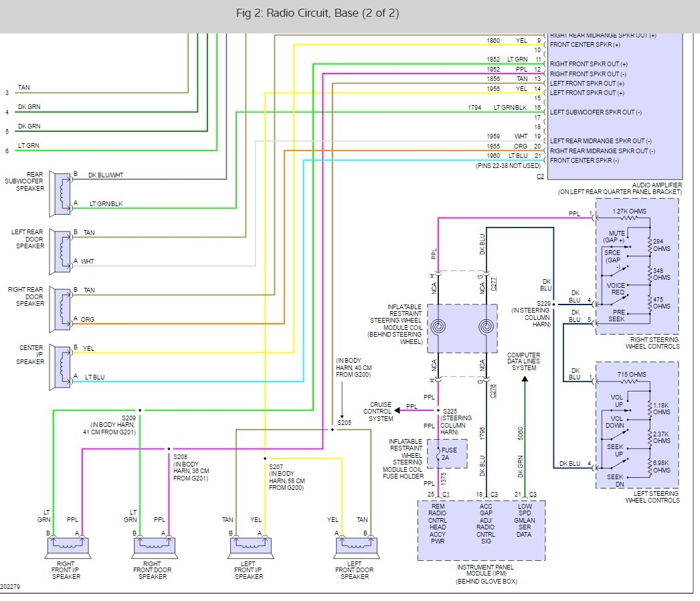Click the Rear Subwoofer Speaker symbol

click(60, 193)
